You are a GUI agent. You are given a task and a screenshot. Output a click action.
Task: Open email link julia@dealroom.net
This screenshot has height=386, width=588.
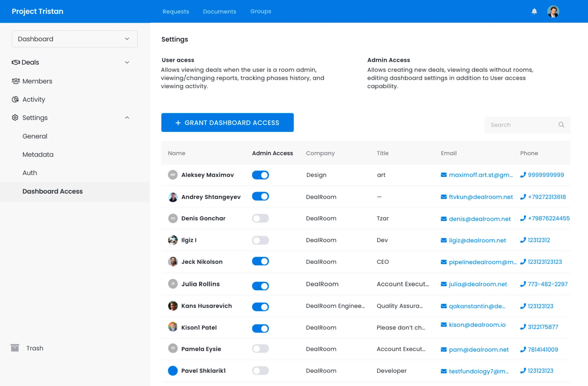click(x=478, y=284)
